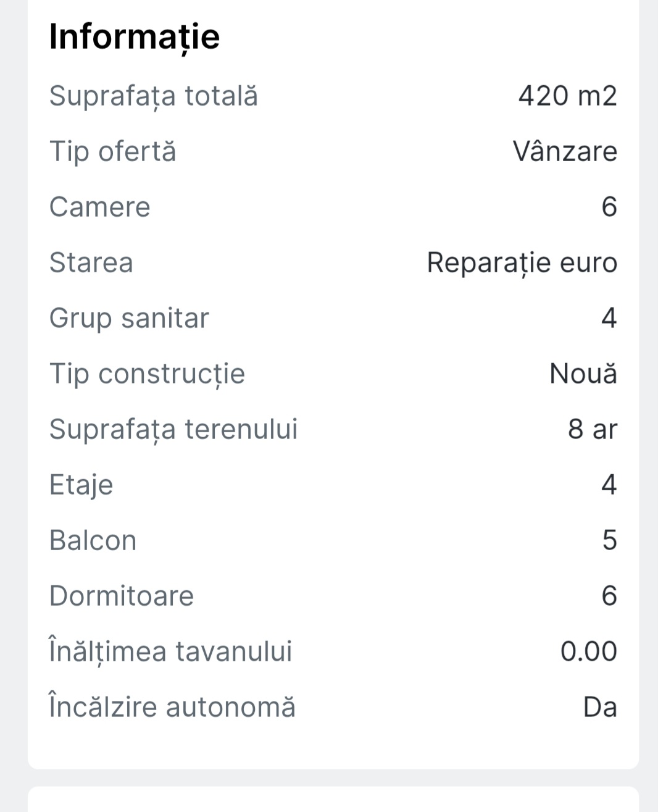This screenshot has width=658, height=812.
Task: Click the Starea label
Action: click(91, 263)
